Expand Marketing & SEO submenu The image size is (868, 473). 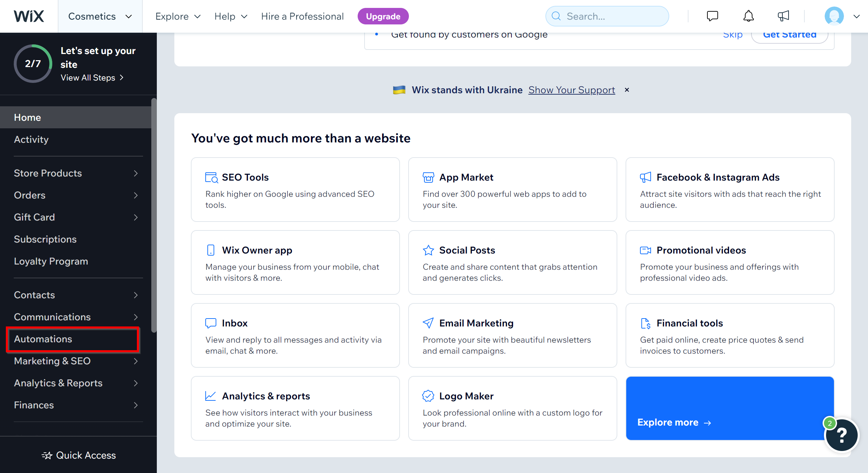(x=136, y=361)
